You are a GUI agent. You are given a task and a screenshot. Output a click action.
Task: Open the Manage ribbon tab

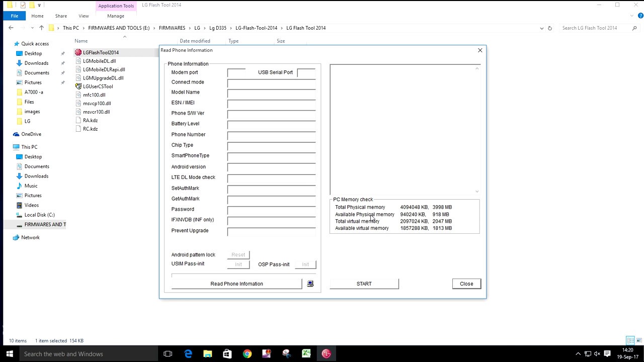tap(115, 16)
